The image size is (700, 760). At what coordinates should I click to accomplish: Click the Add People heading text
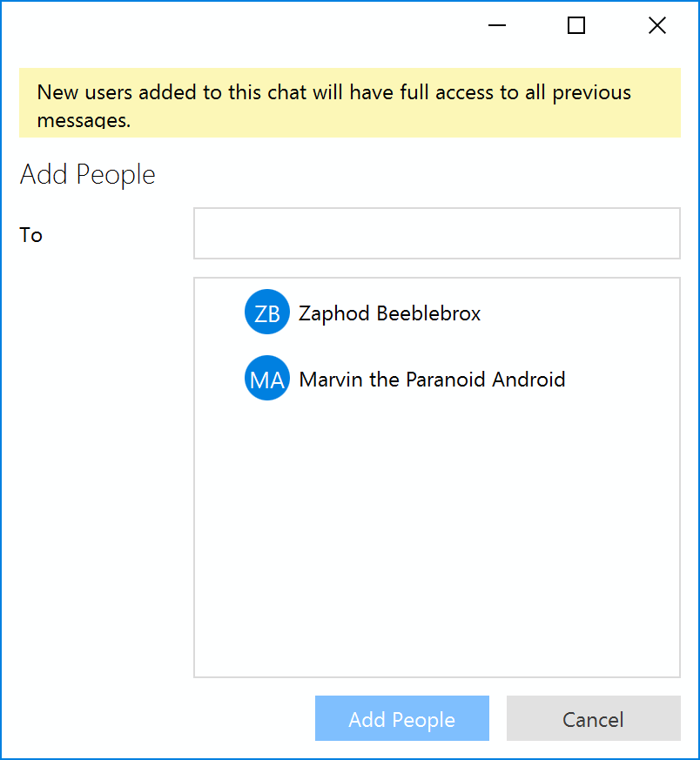(87, 174)
